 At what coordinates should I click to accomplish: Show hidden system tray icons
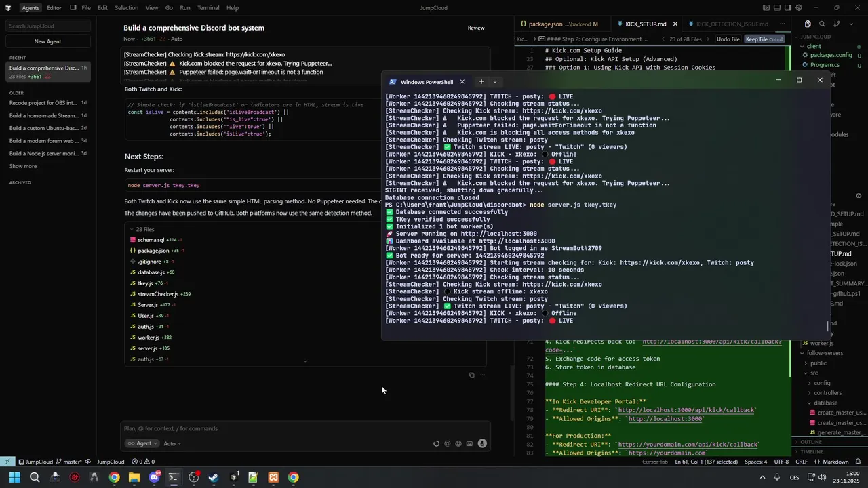(762, 478)
